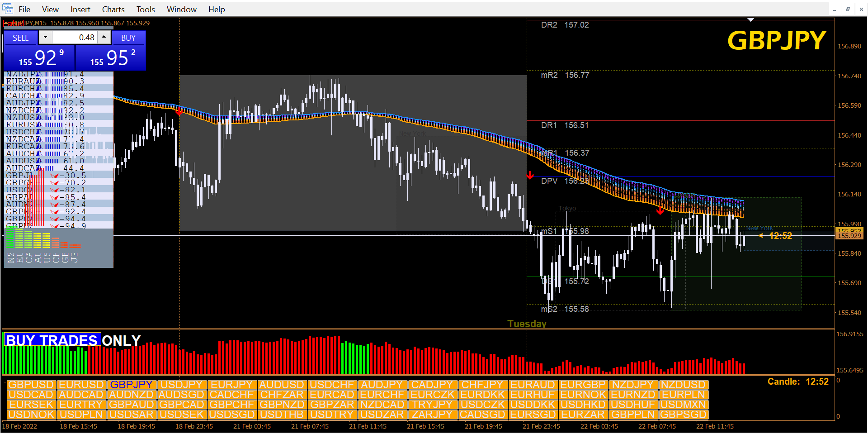Viewport: 868px width, 434px height.
Task: Restore down the chart window
Action: (x=848, y=10)
